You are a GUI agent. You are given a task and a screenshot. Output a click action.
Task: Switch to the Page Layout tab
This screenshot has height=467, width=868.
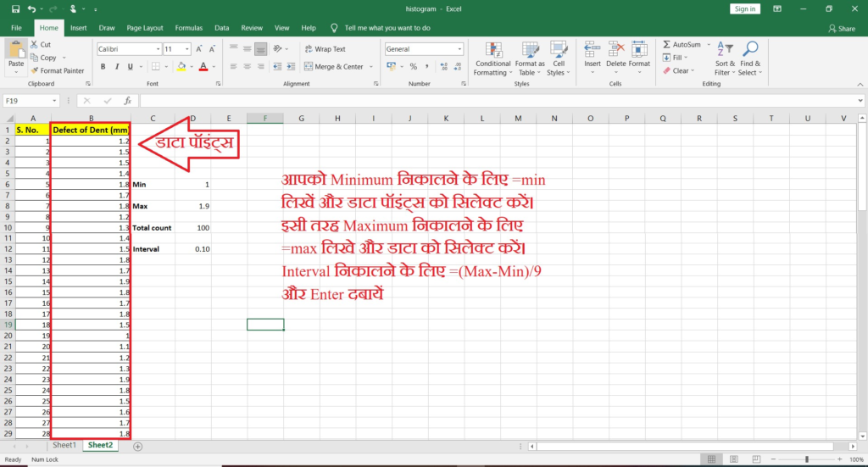144,28
